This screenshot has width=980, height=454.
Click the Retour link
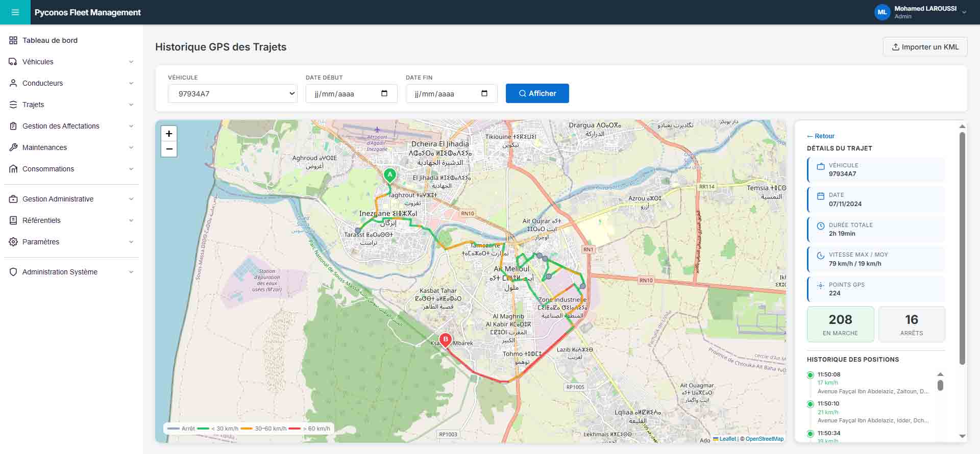coord(821,136)
